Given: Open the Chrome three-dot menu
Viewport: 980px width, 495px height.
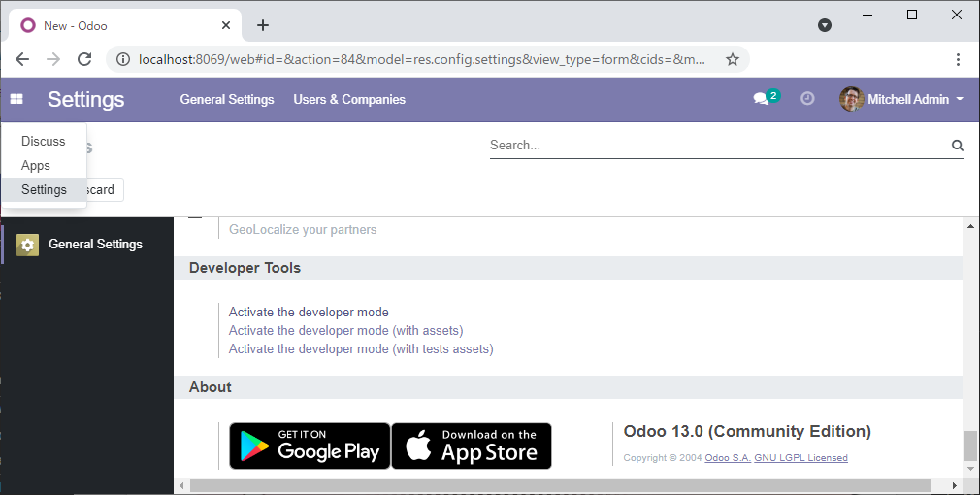Looking at the screenshot, I should (x=958, y=59).
